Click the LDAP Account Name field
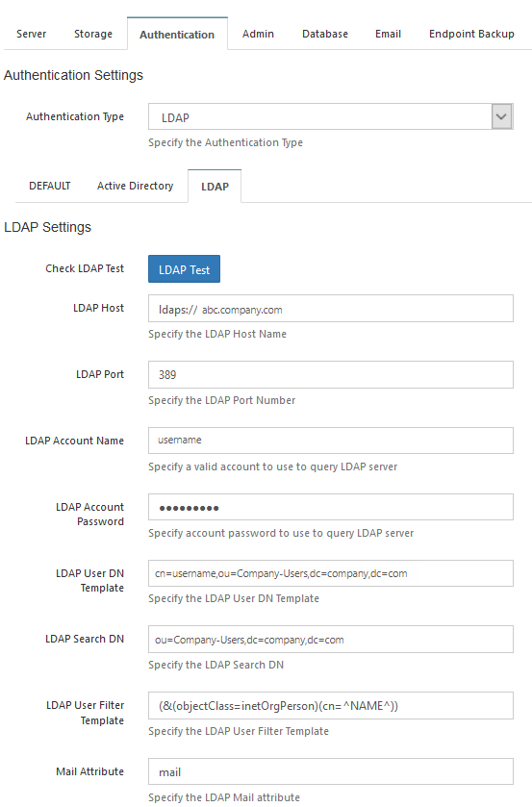Screen dimensions: 532x807 (x=331, y=441)
